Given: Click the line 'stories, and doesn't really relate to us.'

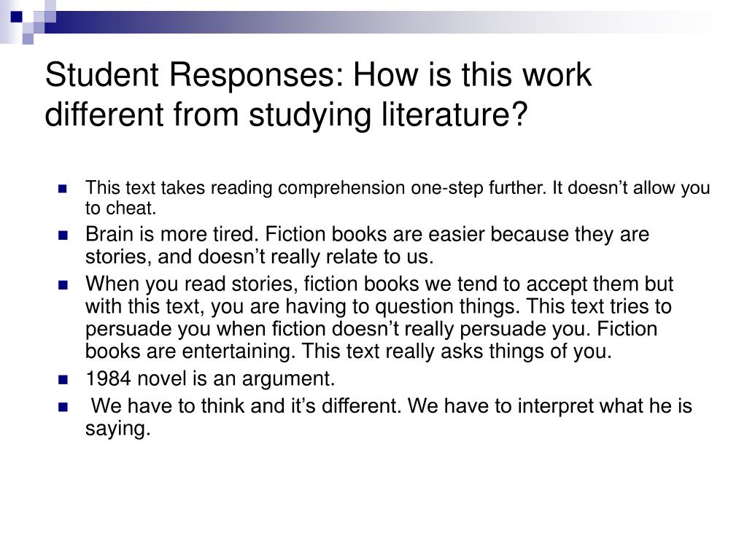Looking at the screenshot, I should tap(260, 257).
